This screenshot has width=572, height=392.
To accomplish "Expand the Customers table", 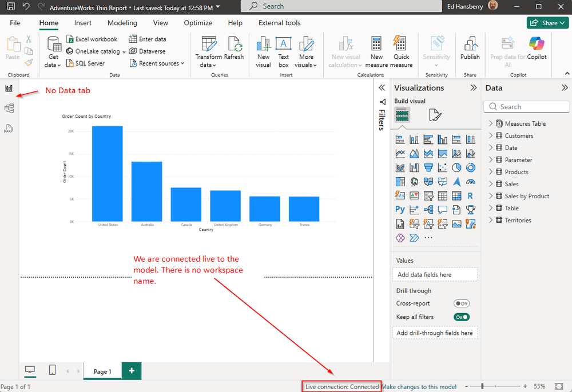I will (x=491, y=135).
